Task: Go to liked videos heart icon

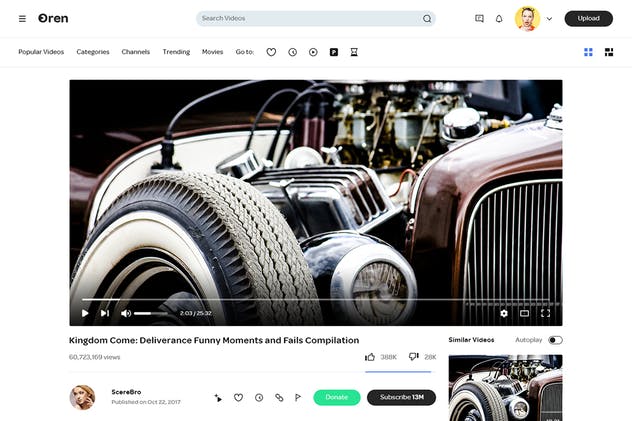Action: 271,52
